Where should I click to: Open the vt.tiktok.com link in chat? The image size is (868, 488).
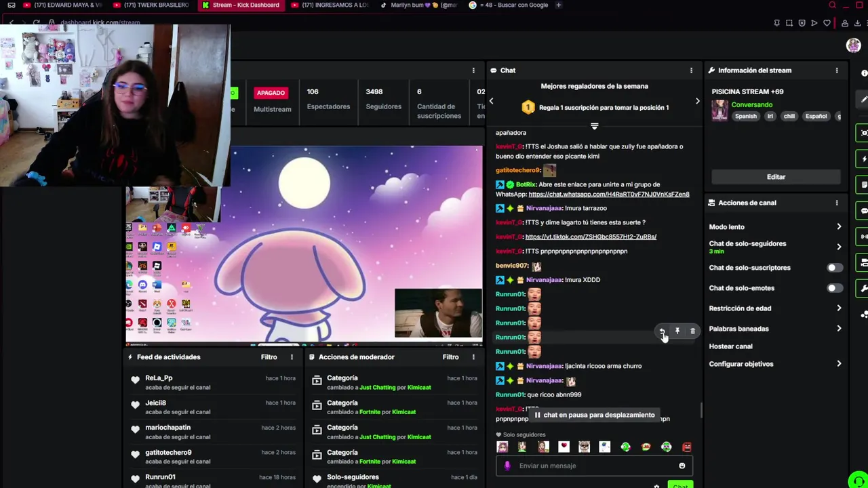[x=591, y=237]
